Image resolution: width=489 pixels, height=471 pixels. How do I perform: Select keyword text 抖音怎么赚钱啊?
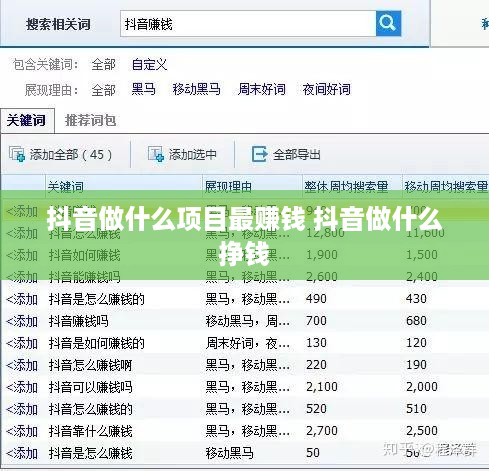pyautogui.click(x=91, y=365)
